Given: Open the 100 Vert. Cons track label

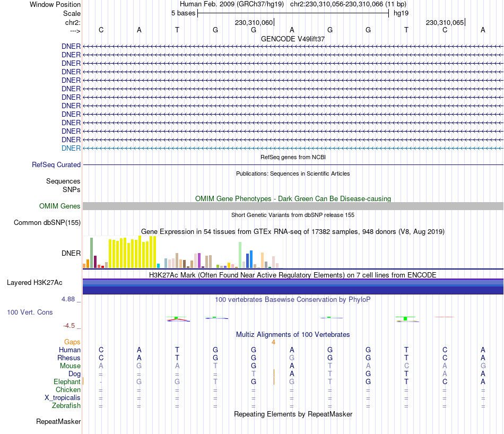Looking at the screenshot, I should tap(30, 312).
